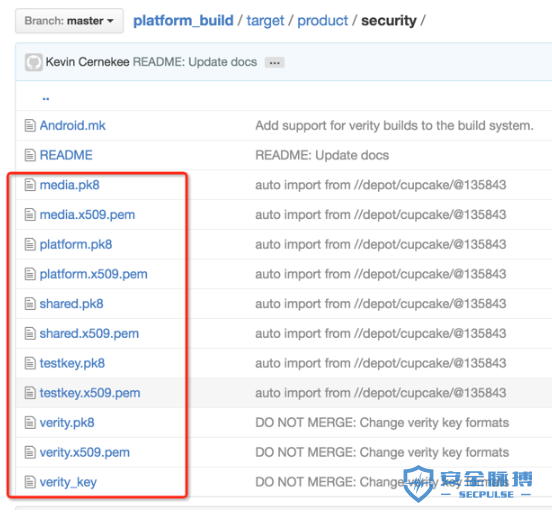The image size is (552, 519).
Task: Open the README file
Action: (x=66, y=155)
